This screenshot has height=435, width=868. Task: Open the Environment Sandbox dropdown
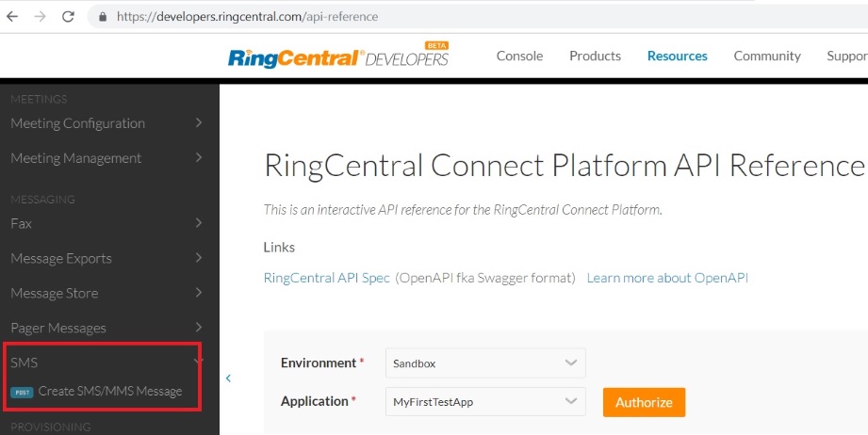(485, 362)
